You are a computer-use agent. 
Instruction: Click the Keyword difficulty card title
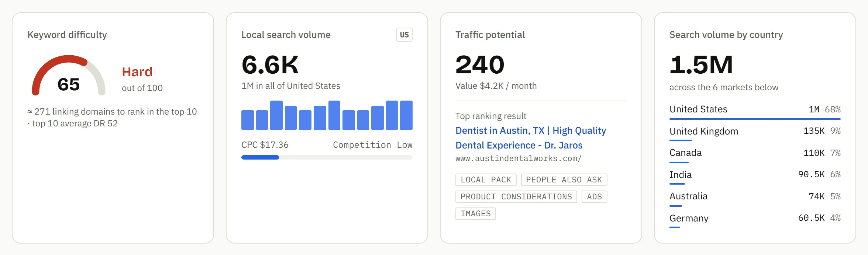67,35
